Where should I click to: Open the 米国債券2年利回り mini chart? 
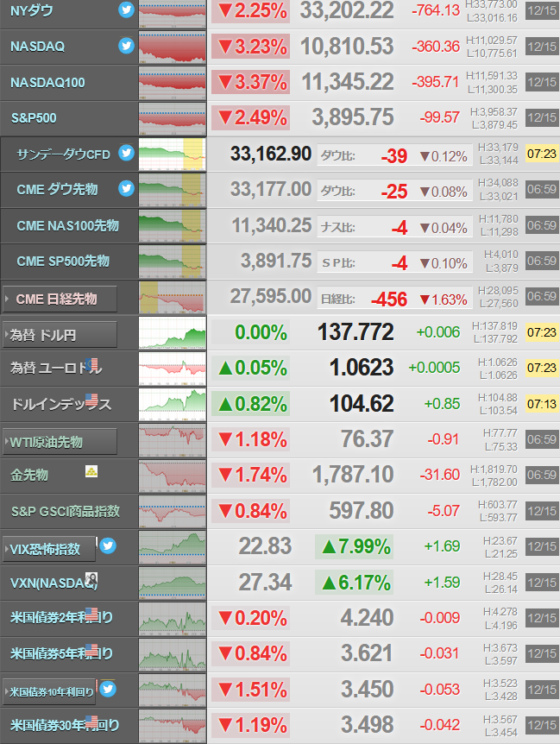[x=173, y=619]
